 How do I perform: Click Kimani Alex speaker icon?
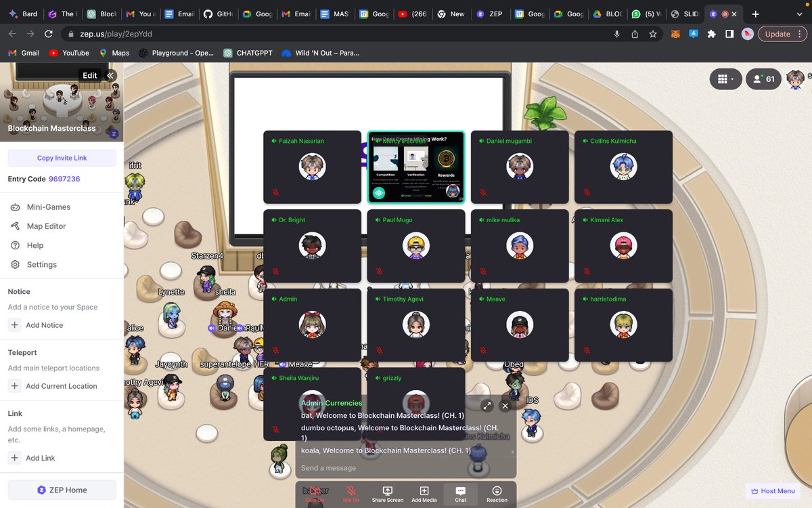(x=585, y=220)
